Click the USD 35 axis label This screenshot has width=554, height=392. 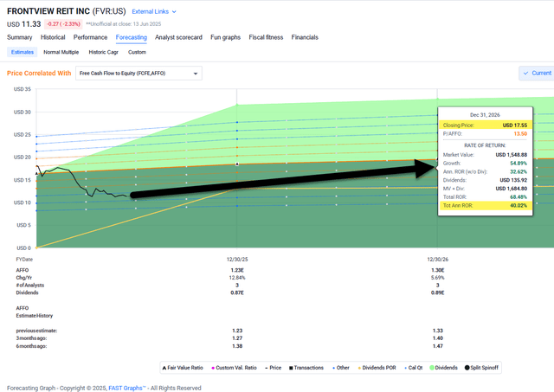23,89
